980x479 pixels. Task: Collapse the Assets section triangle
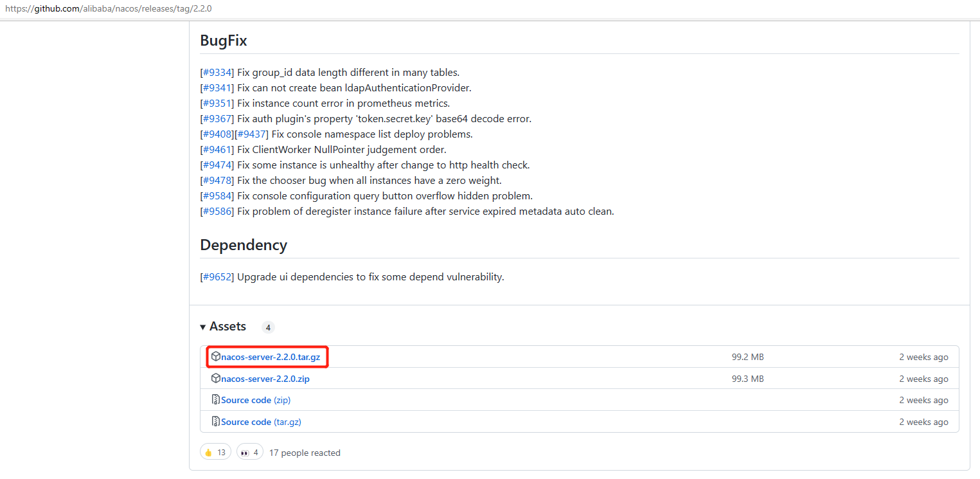point(203,327)
